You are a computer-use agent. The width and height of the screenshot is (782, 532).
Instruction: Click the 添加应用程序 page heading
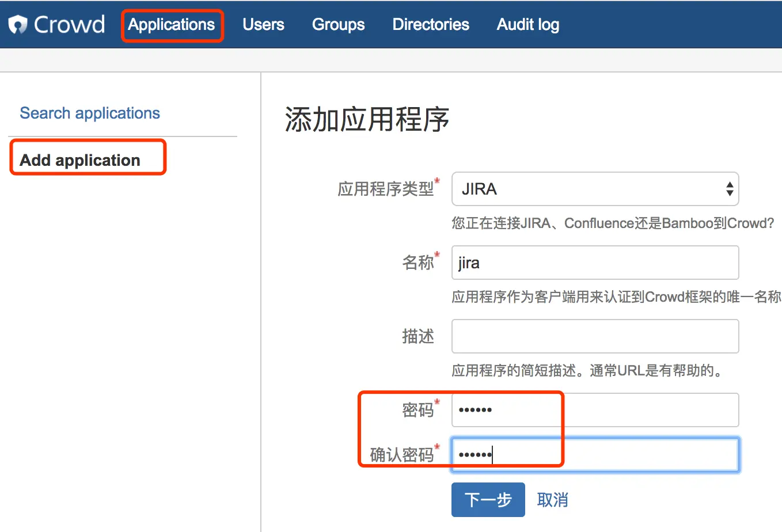pyautogui.click(x=367, y=120)
